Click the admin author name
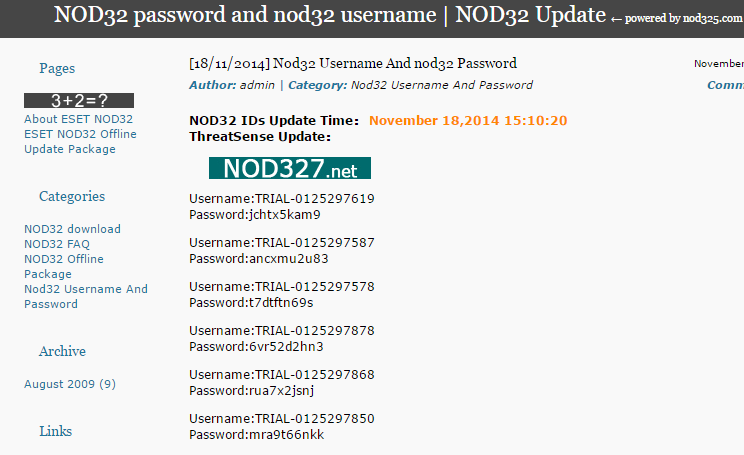744x455 pixels. point(257,85)
